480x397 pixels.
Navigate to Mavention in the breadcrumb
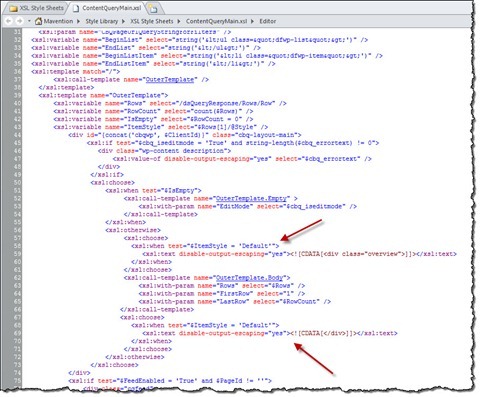click(58, 21)
